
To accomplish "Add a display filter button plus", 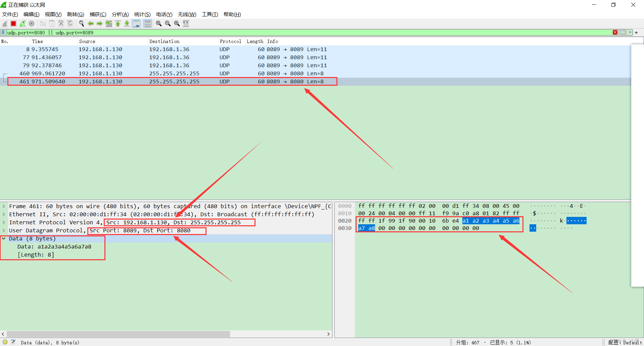I will pyautogui.click(x=636, y=33).
